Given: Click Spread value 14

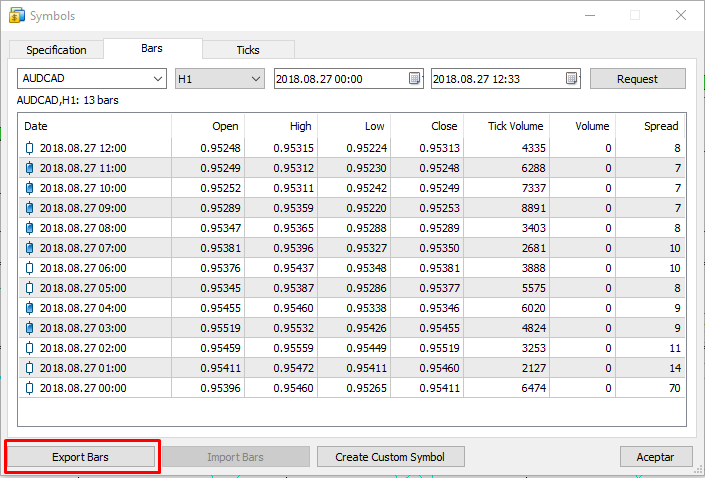Looking at the screenshot, I should tap(675, 368).
